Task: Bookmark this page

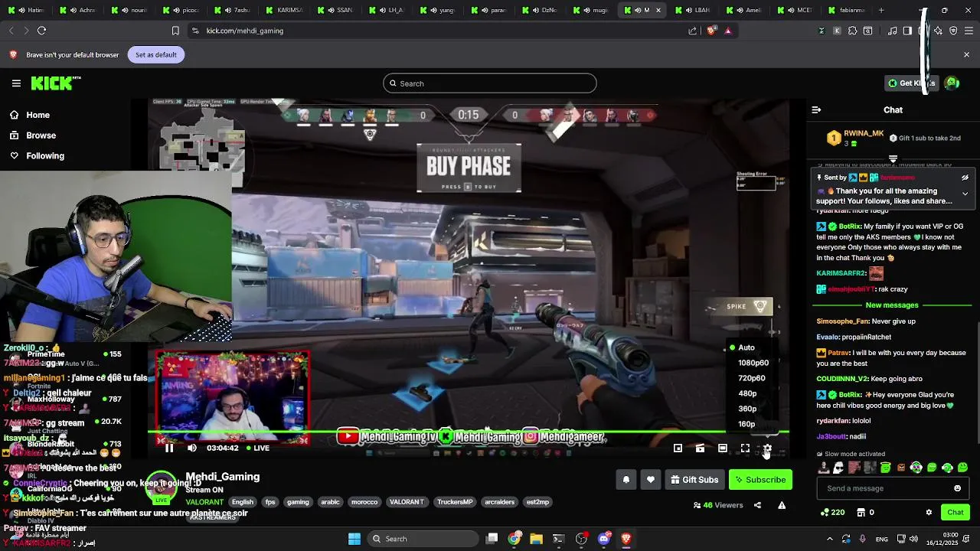Action: coord(175,31)
